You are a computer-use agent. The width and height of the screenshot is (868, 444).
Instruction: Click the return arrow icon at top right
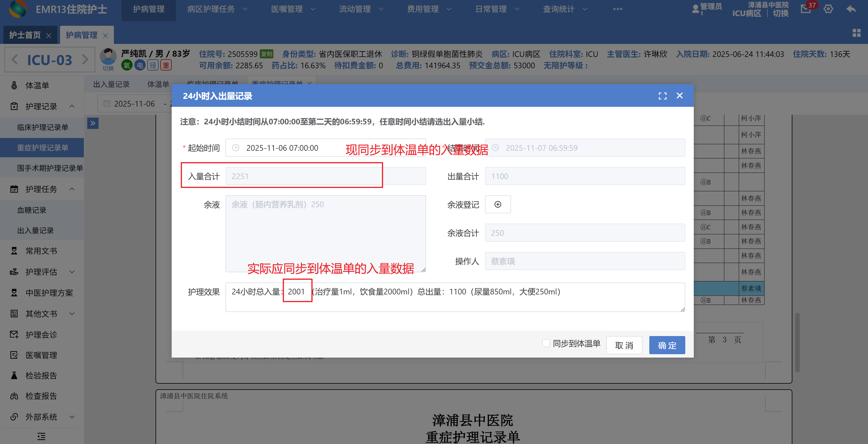851,9
